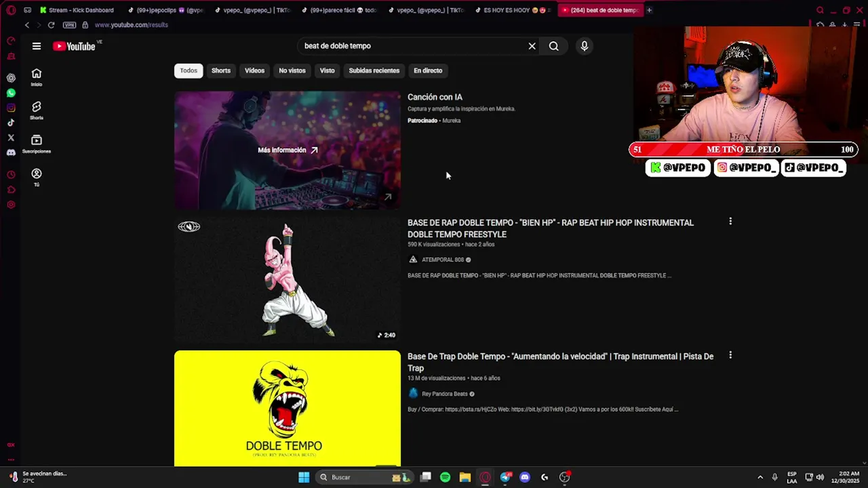The image size is (868, 488).
Task: Select Subidas recientes filter chip
Action: tap(374, 70)
